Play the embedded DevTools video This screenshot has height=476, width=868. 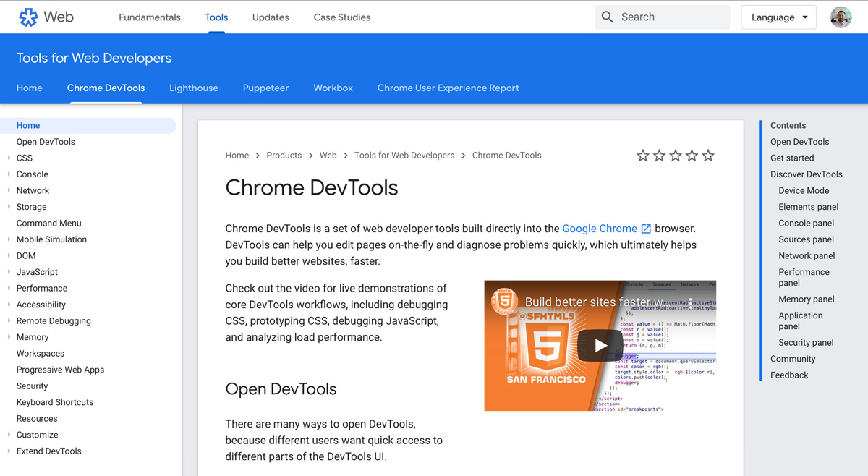pos(600,346)
